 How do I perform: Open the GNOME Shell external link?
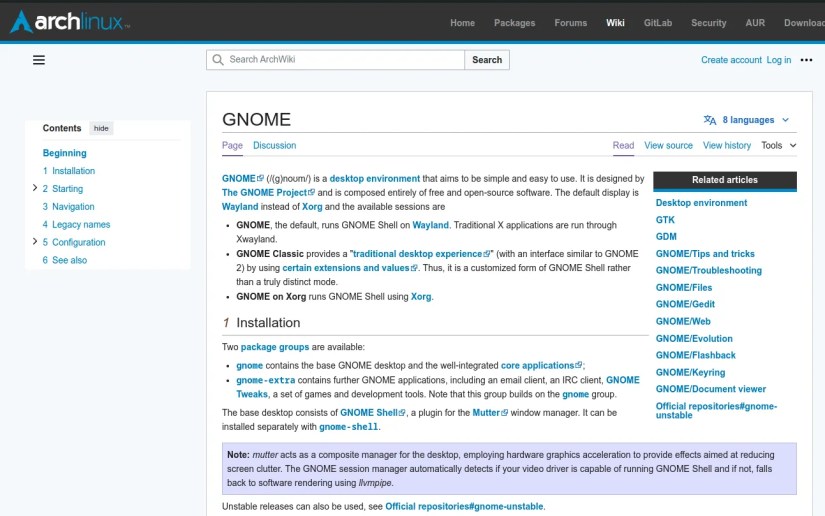point(373,413)
